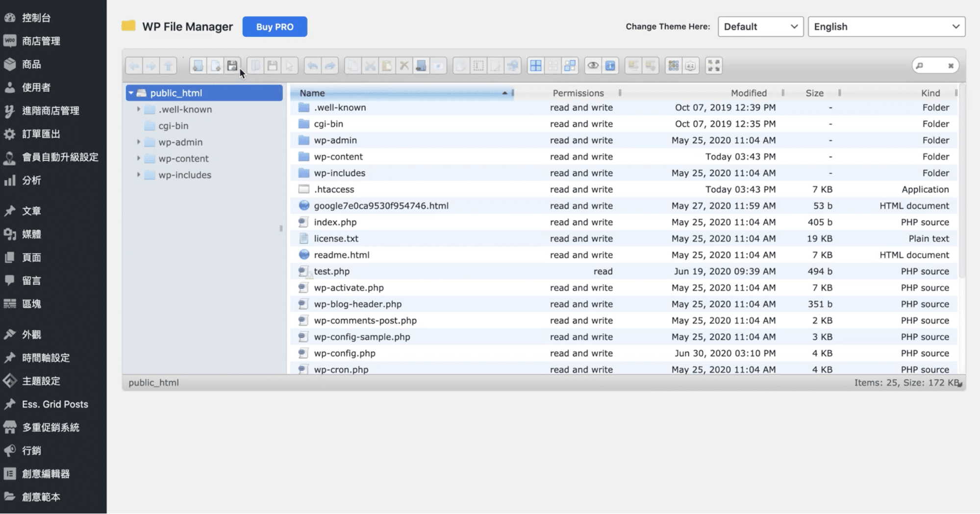Open the 媒體 menu in the sidebar
The height and width of the screenshot is (514, 980).
point(31,234)
